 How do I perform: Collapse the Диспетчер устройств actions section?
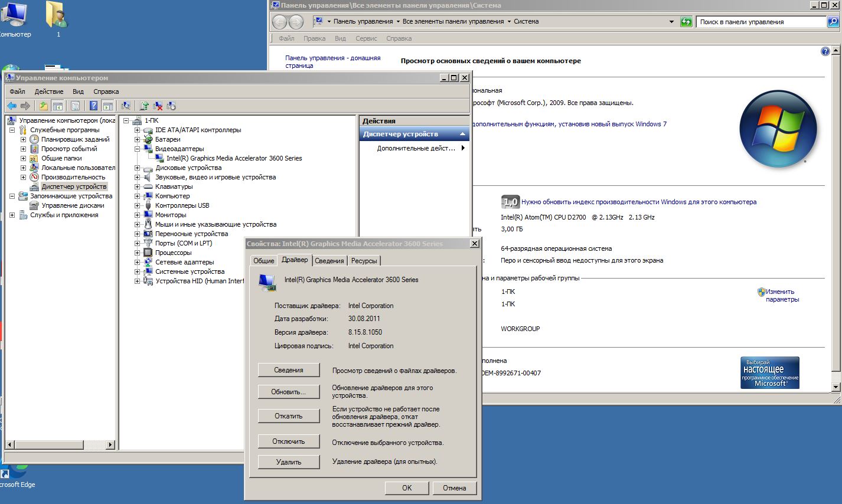tap(462, 134)
